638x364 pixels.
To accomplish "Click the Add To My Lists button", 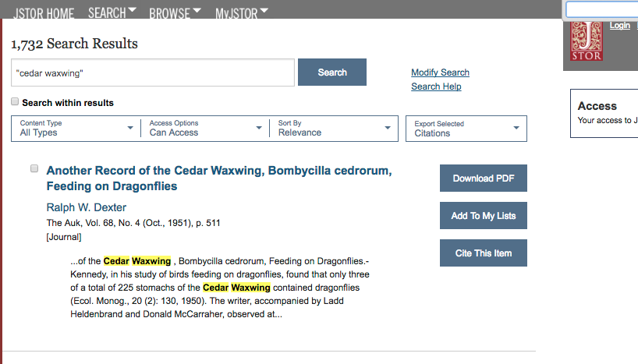I will (x=484, y=216).
